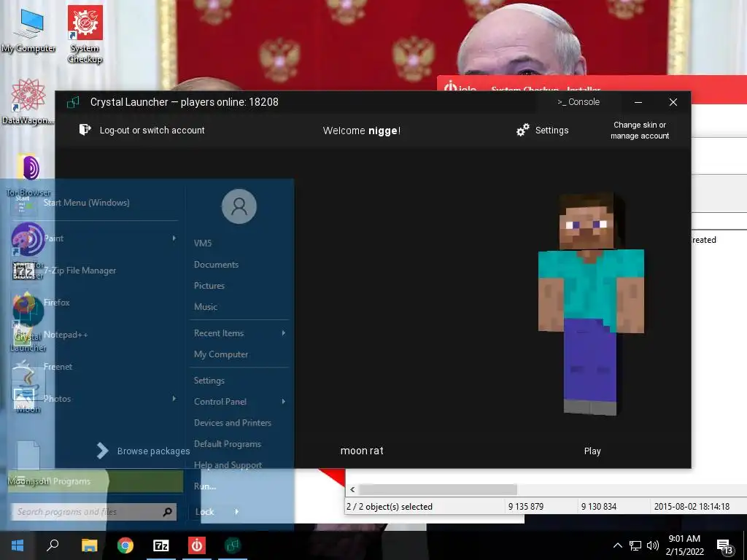Viewport: 747px width, 560px height.
Task: Open Music from Start menu
Action: coord(205,307)
